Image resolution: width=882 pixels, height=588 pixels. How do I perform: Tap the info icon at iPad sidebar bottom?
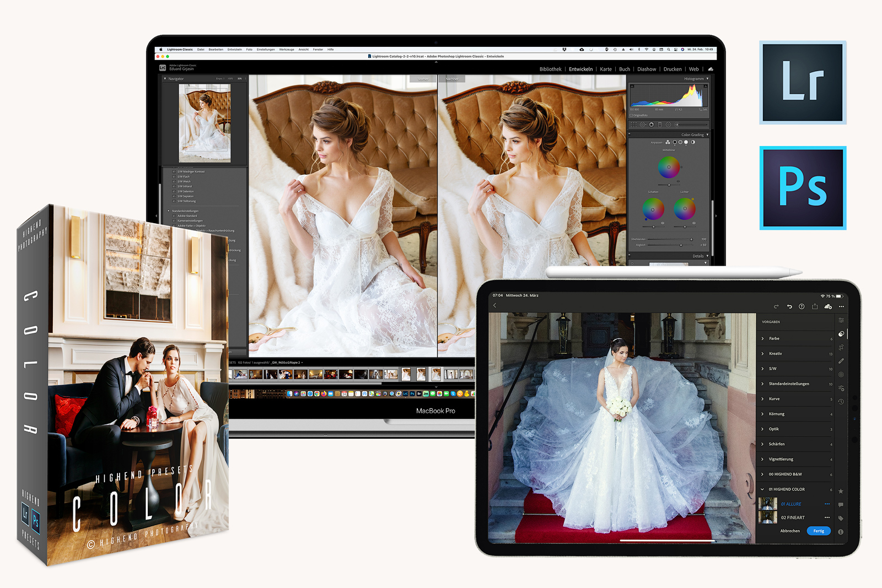841,532
